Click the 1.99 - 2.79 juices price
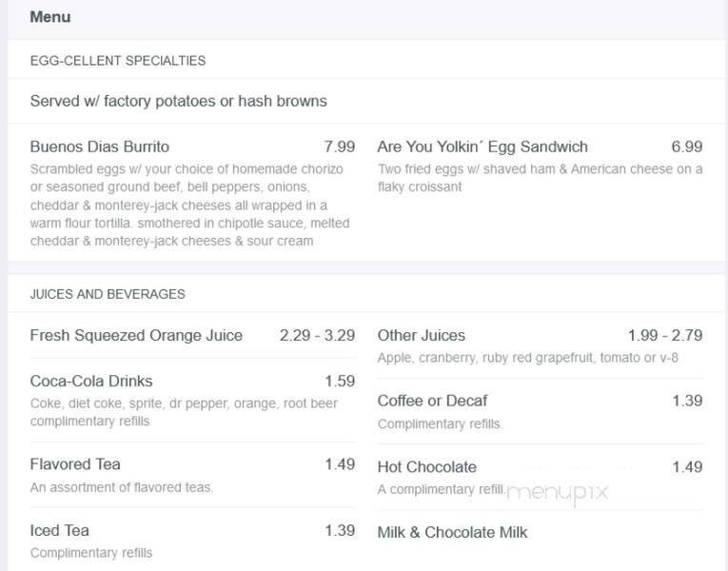The width and height of the screenshot is (728, 571). click(x=664, y=335)
